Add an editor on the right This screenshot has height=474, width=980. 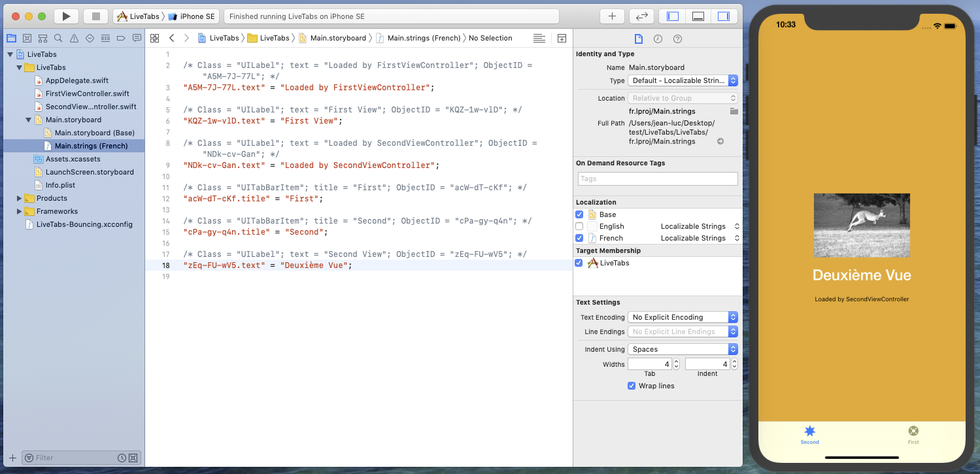[562, 38]
